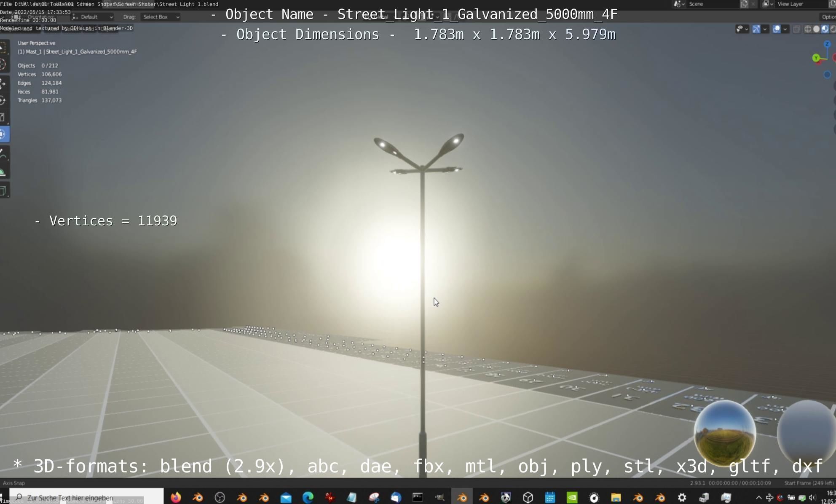Open the Calendar app in taskbar
This screenshot has height=504, width=836.
tap(550, 497)
